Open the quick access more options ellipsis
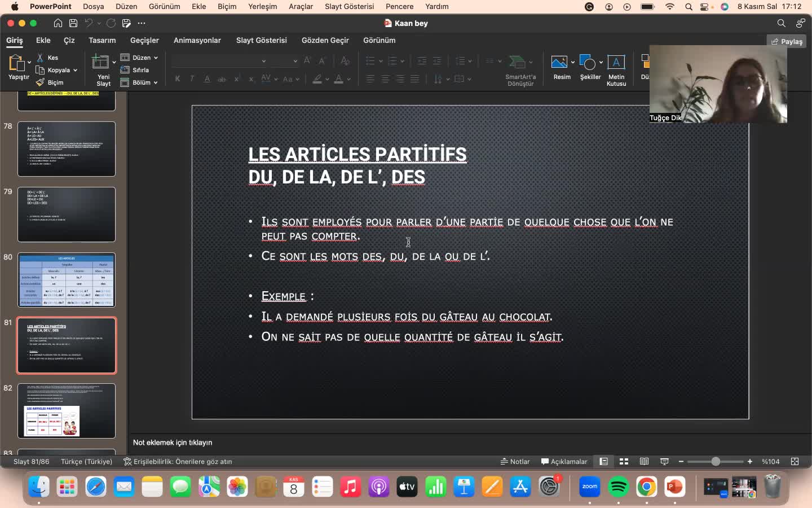The width and height of the screenshot is (812, 508). point(142,23)
